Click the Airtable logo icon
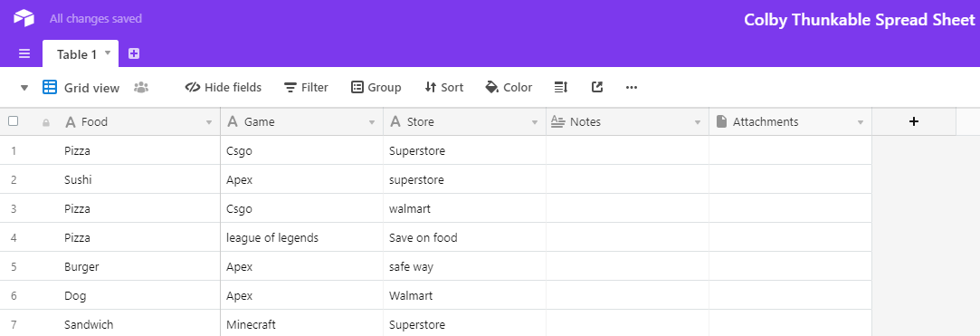Screen dimensions: 980x336 24,18
